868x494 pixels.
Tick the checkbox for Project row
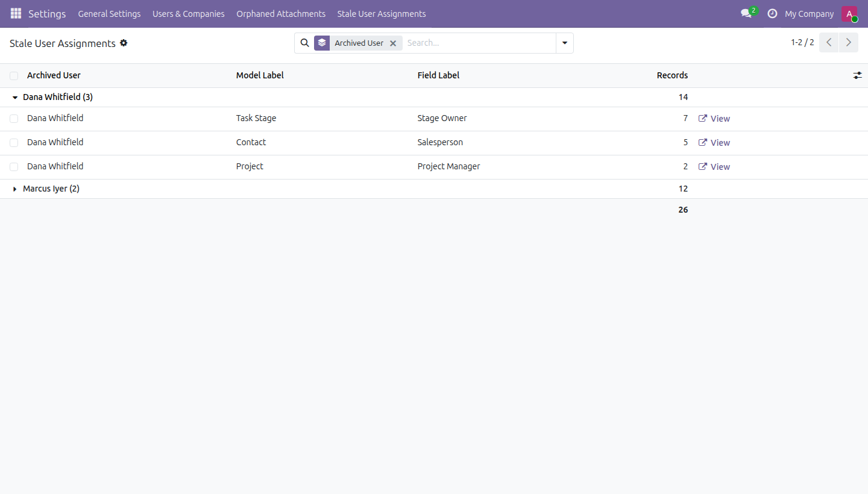coord(14,167)
